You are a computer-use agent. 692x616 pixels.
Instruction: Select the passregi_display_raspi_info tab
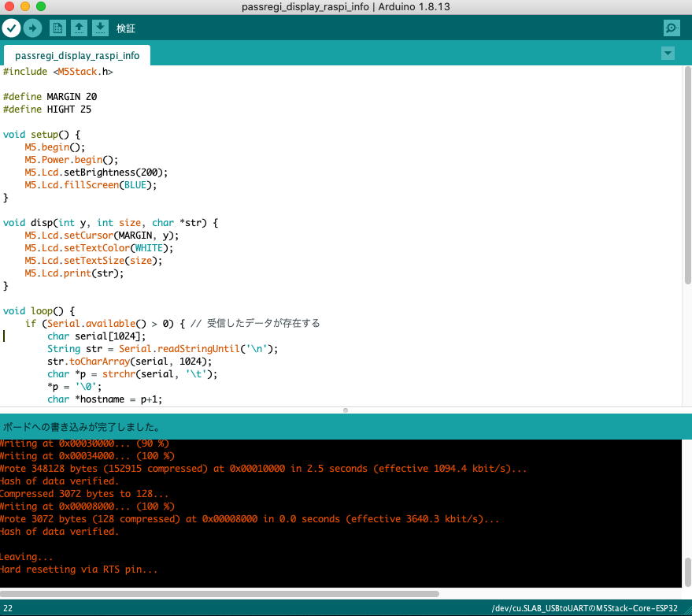click(77, 56)
